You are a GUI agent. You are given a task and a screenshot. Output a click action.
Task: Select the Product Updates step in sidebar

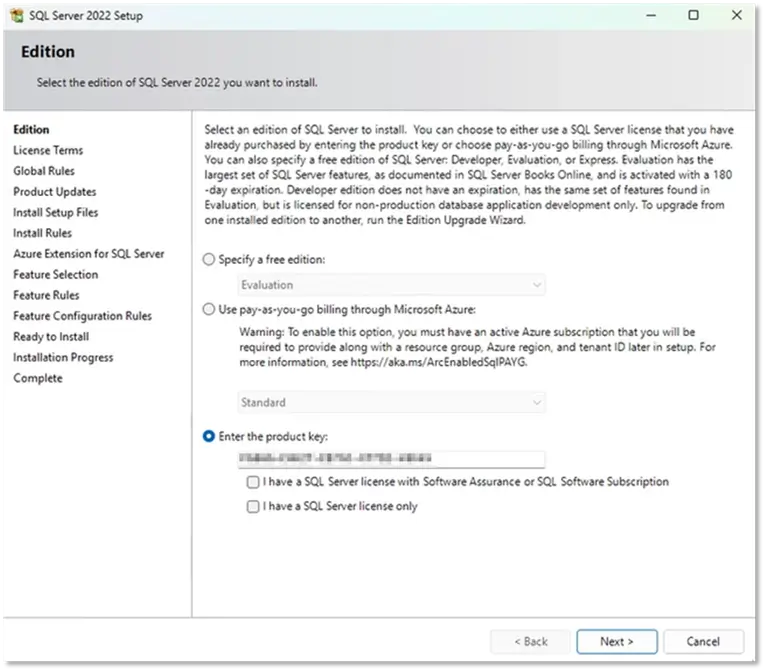click(x=55, y=191)
